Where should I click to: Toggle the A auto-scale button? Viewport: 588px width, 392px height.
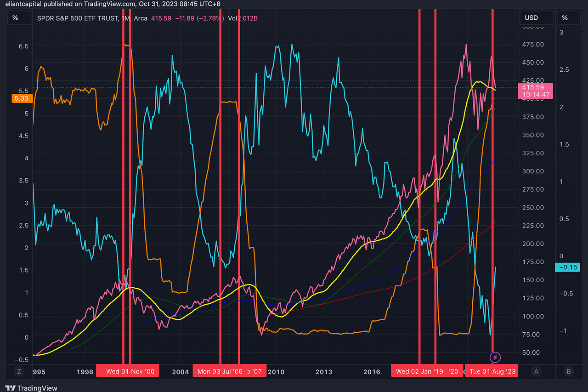pyautogui.click(x=536, y=371)
